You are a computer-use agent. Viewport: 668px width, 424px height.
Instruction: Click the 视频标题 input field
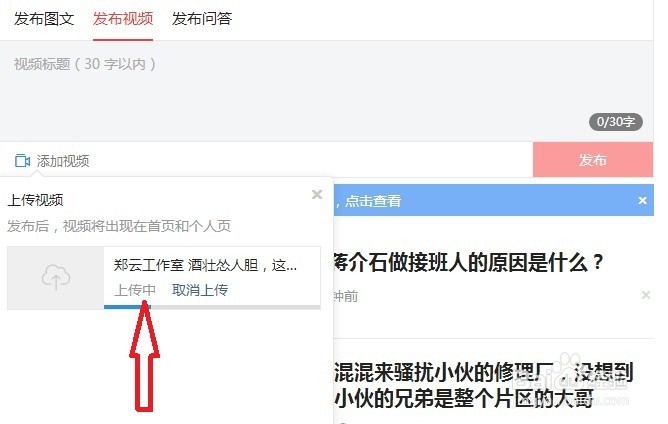pyautogui.click(x=326, y=91)
